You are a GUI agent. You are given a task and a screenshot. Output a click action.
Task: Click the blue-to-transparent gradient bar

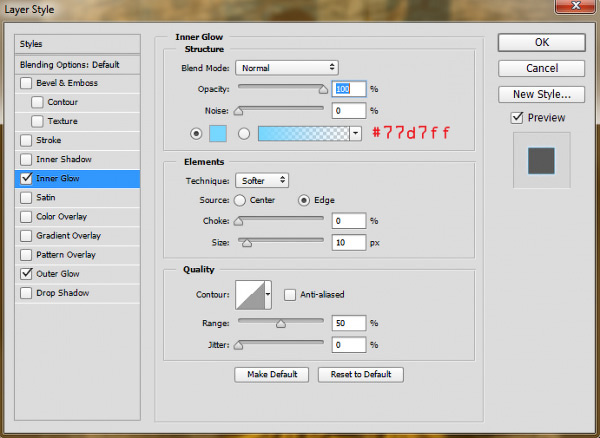point(304,134)
